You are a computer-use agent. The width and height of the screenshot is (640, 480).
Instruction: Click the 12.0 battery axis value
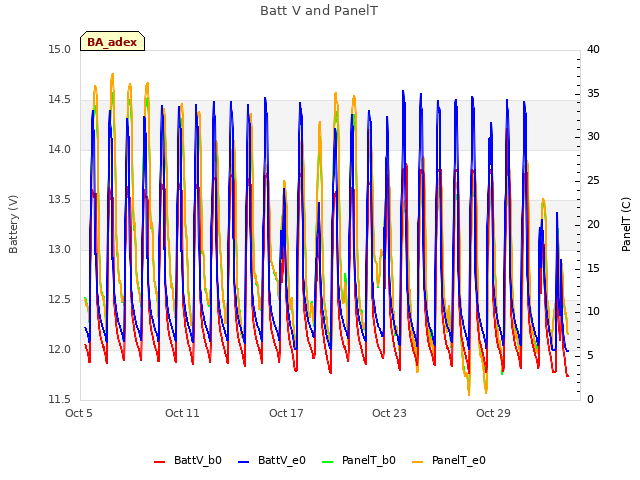point(60,349)
